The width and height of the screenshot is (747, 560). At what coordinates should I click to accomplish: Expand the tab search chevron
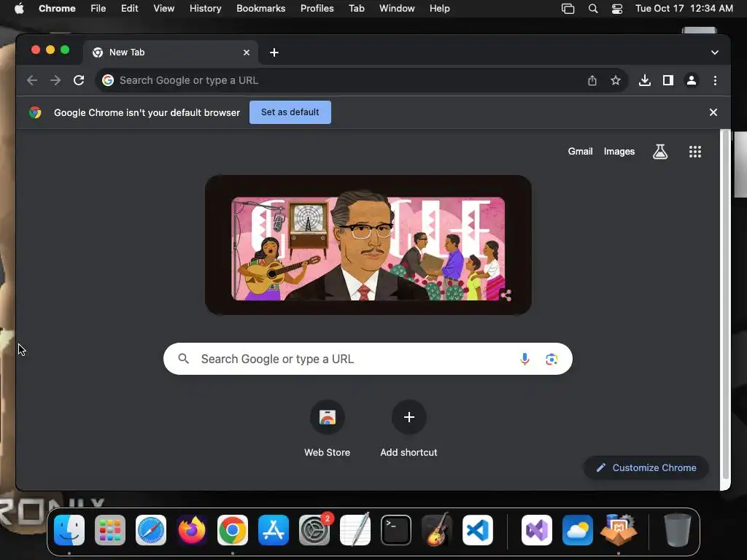coord(715,52)
